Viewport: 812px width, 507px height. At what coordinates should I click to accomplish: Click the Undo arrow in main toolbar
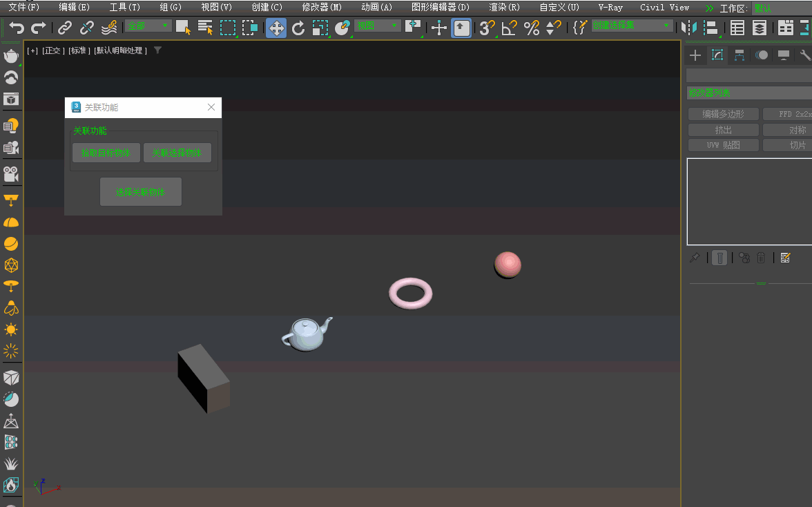(x=17, y=28)
